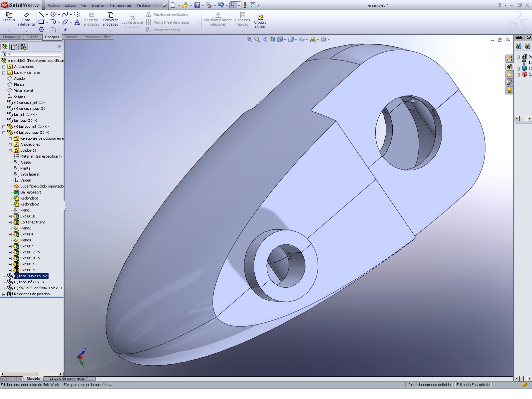Open the Insertar menu
Screen dimensions: 532x399
(x=98, y=5)
